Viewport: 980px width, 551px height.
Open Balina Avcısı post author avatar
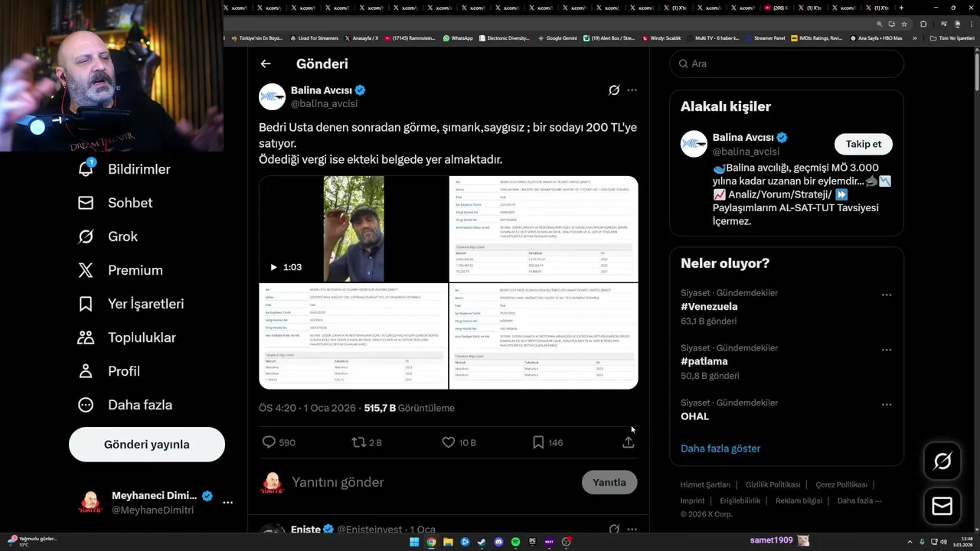[x=272, y=97]
